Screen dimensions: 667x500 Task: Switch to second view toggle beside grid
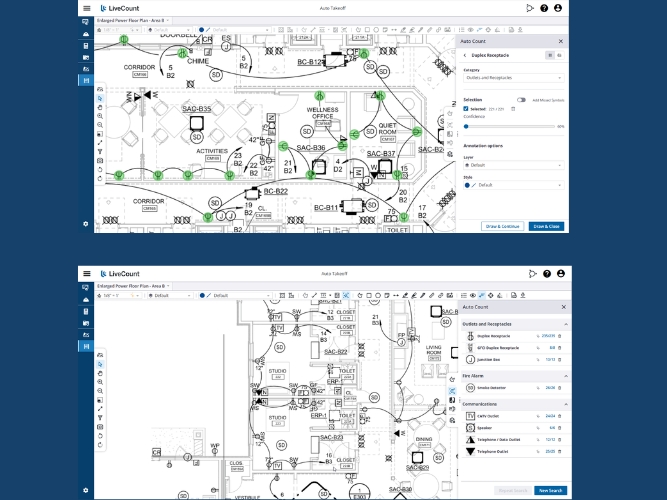pos(559,55)
